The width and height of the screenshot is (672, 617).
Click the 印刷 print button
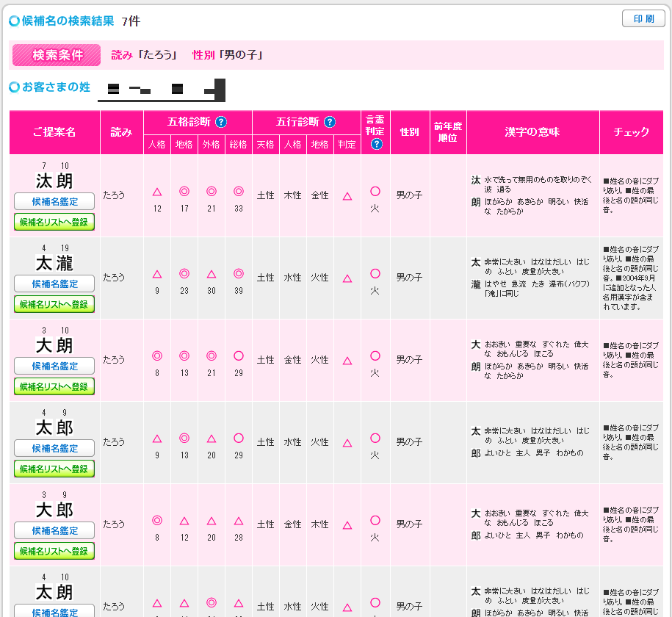click(x=643, y=19)
